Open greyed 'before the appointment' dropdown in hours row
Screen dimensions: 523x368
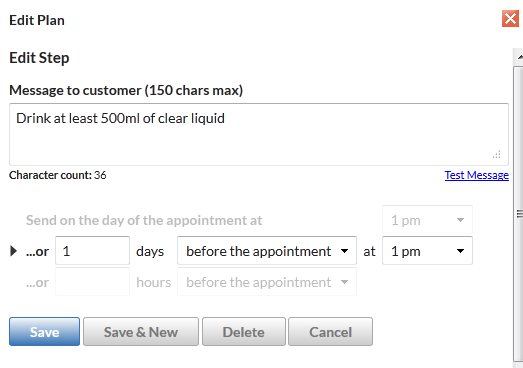click(267, 282)
